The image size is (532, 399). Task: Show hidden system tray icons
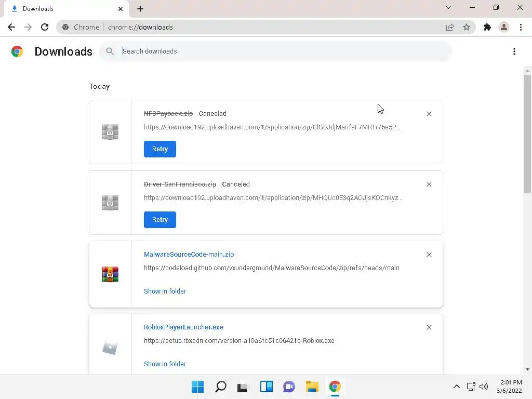[x=456, y=387]
